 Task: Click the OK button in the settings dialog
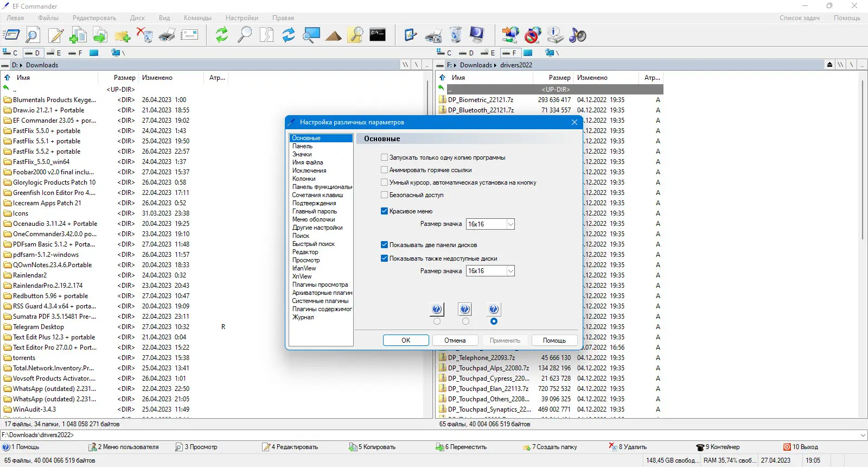pyautogui.click(x=406, y=340)
